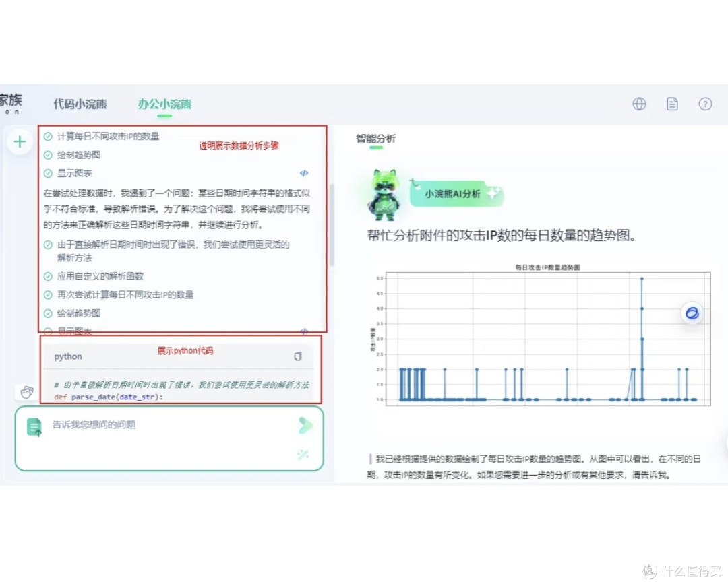Click the summary paragraph 我已经根据提供的数据
The width and height of the screenshot is (728, 586).
[x=534, y=467]
